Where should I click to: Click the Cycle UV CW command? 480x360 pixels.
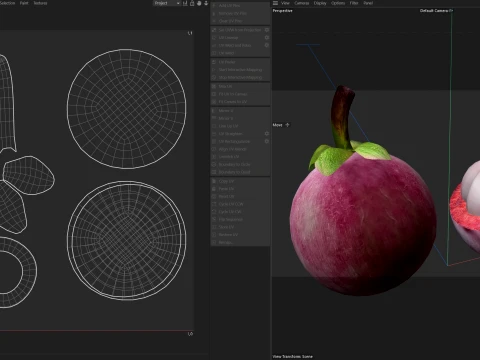(x=230, y=212)
